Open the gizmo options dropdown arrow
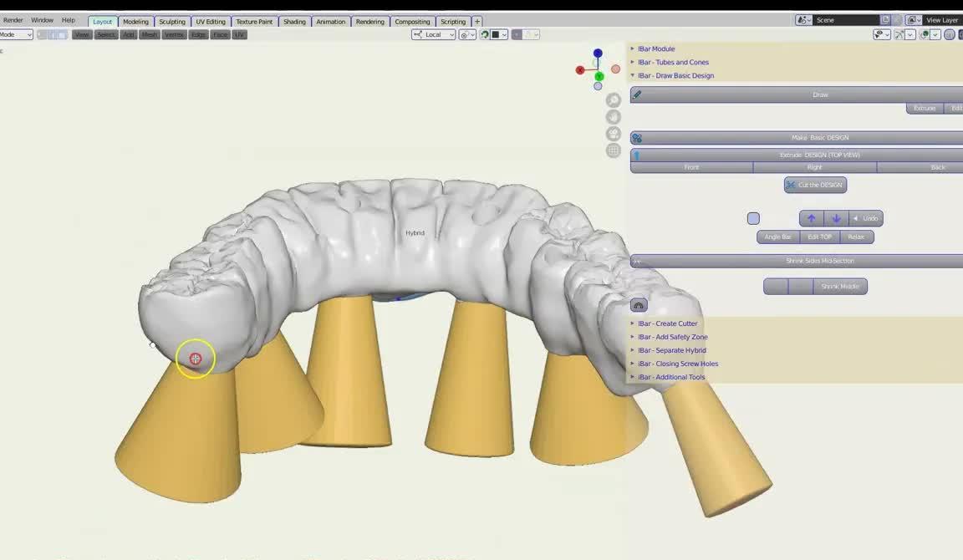 tap(910, 35)
